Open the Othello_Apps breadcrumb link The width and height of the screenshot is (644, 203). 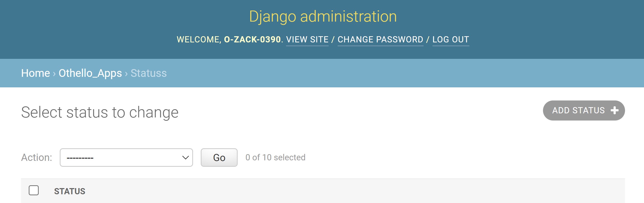(x=90, y=73)
